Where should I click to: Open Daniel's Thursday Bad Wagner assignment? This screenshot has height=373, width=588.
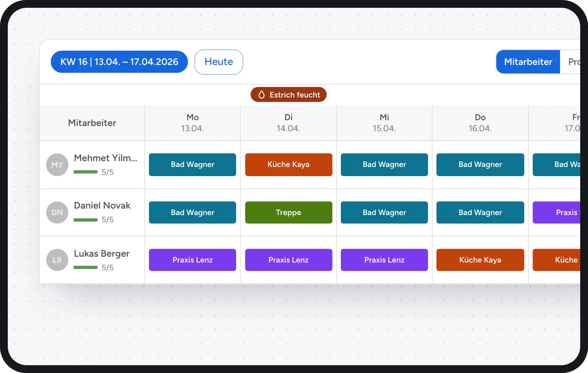pyautogui.click(x=480, y=212)
